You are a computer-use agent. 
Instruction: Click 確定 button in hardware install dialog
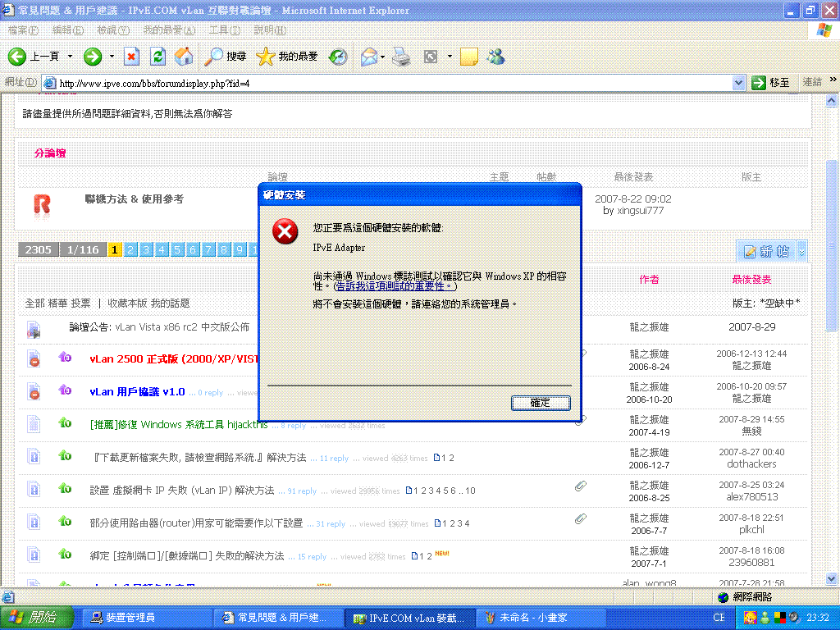541,403
